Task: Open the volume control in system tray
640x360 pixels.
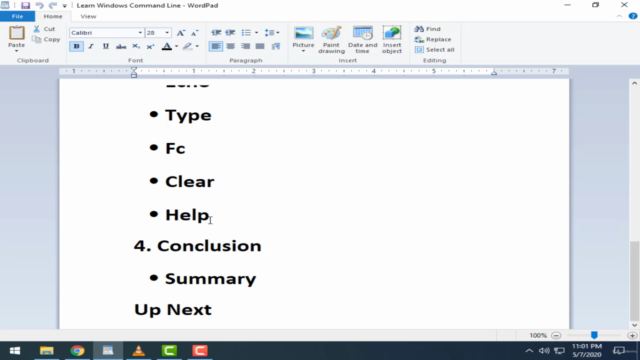Action: pyautogui.click(x=544, y=351)
